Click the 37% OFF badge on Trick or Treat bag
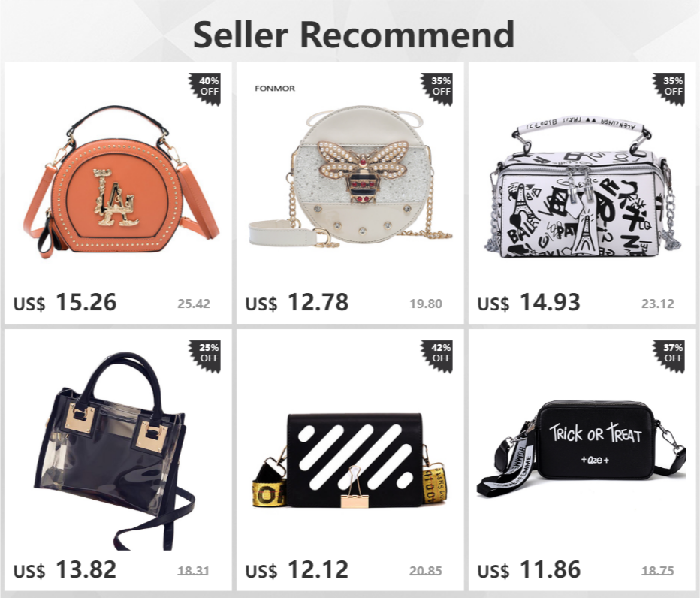 669,356
